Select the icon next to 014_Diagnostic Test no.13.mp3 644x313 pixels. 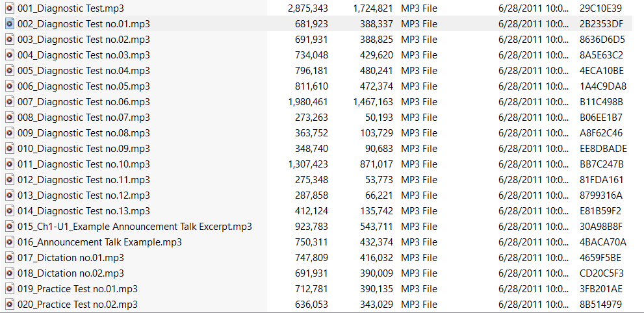10,211
